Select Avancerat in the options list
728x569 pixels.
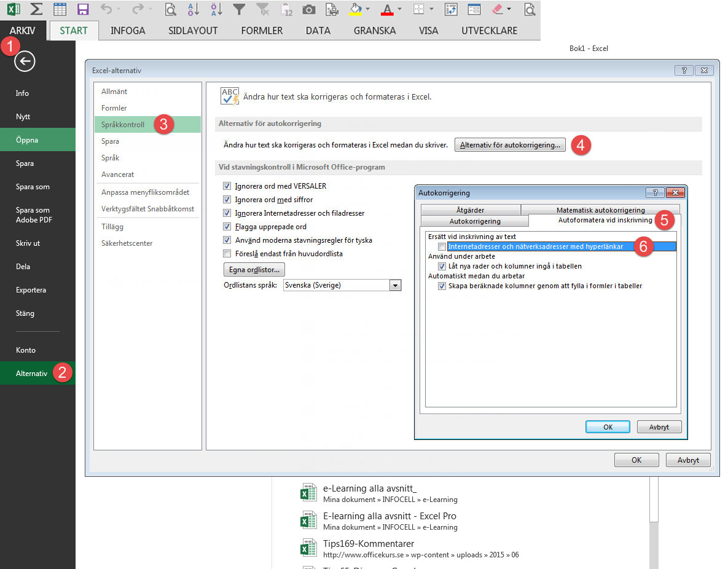click(x=118, y=175)
